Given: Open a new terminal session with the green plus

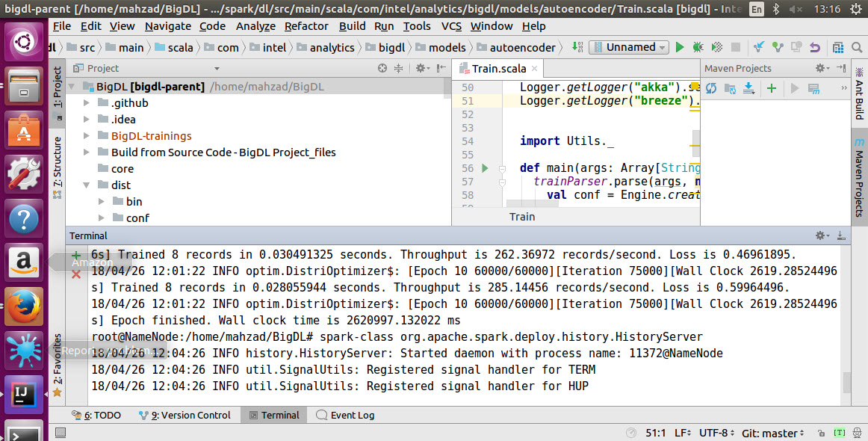Looking at the screenshot, I should click(x=76, y=256).
